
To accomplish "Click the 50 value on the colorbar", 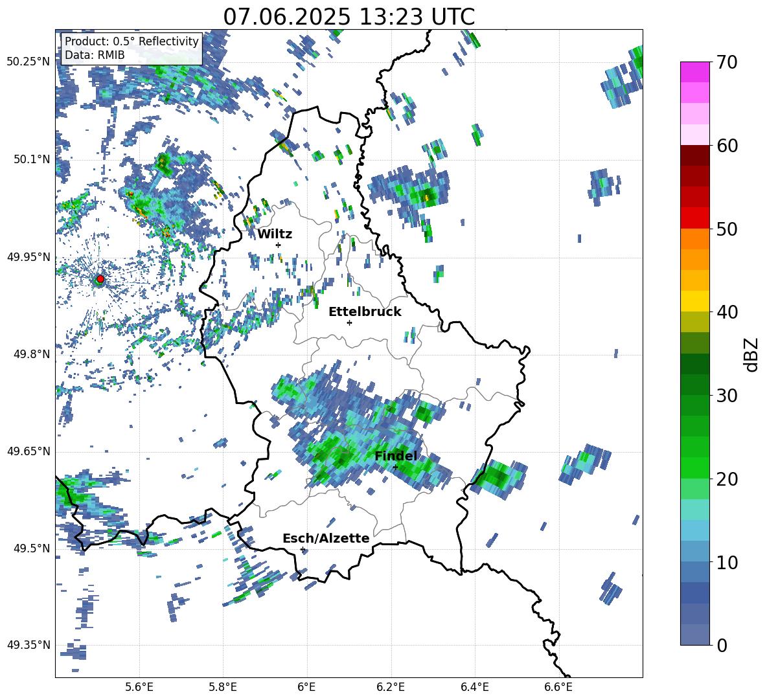I will (727, 229).
